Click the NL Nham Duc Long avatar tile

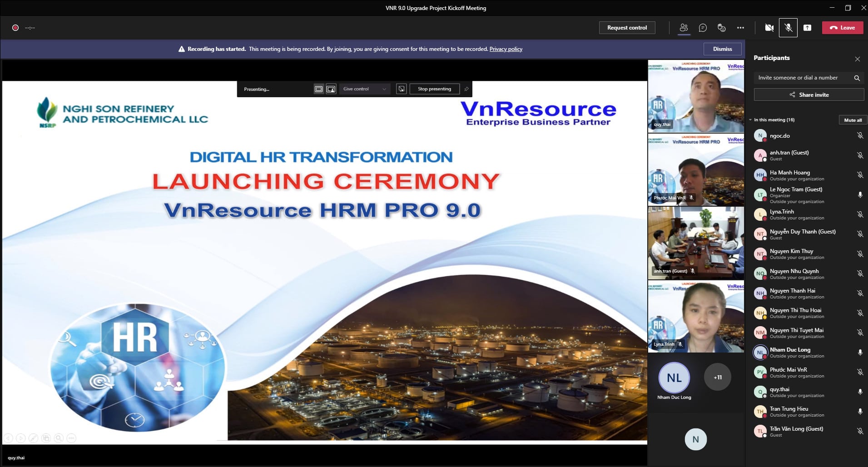[x=674, y=378]
